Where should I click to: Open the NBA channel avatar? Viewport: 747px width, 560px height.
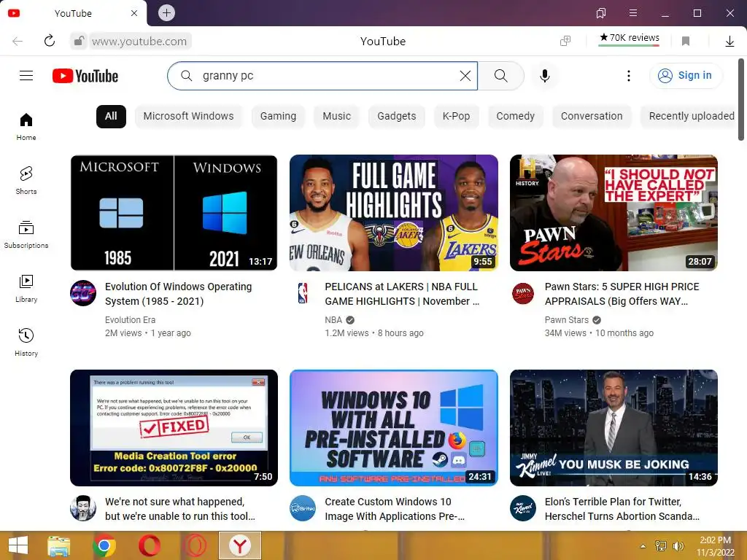coord(303,293)
